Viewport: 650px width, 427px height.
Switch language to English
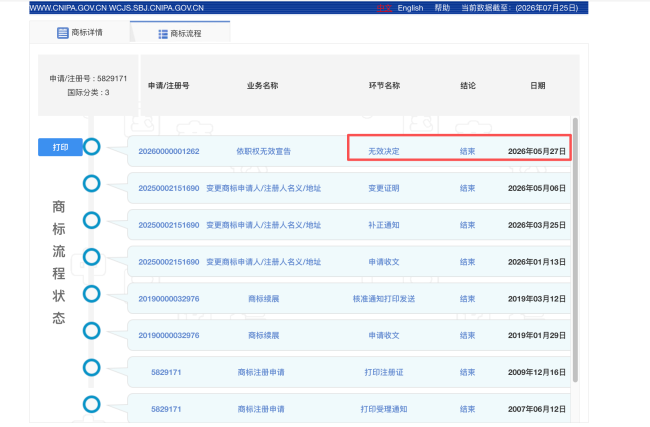click(x=410, y=8)
